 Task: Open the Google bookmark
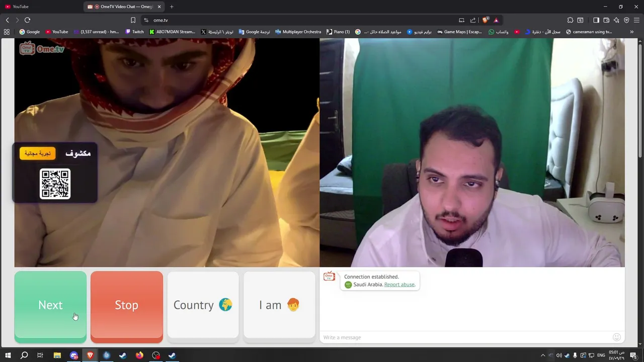(29, 32)
